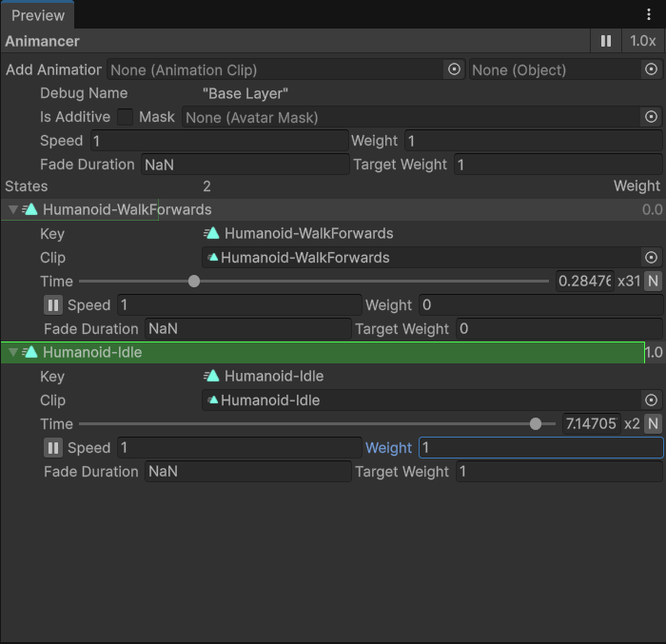Pause the Humanoid-Idle state

pos(53,448)
